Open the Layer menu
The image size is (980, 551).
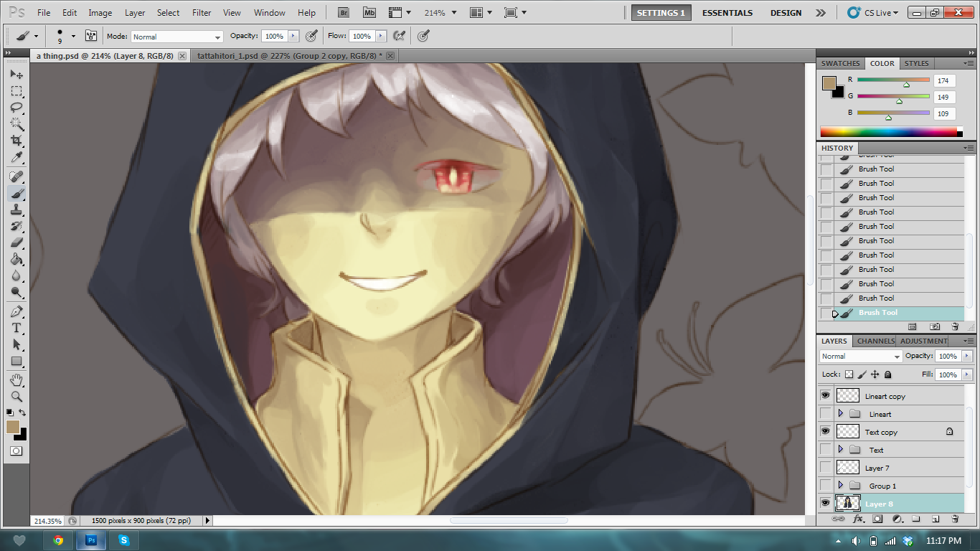click(x=135, y=13)
